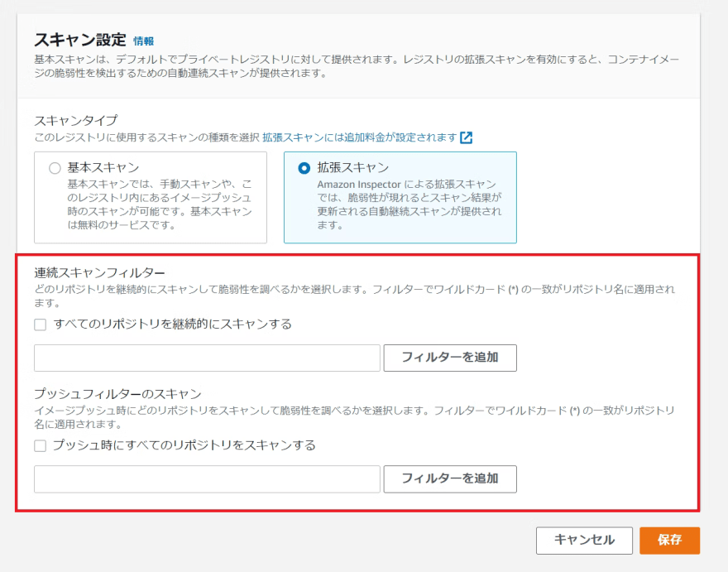This screenshot has width=728, height=572.
Task: Click the 連続スキャンフィルター section heading
Action: 100,273
